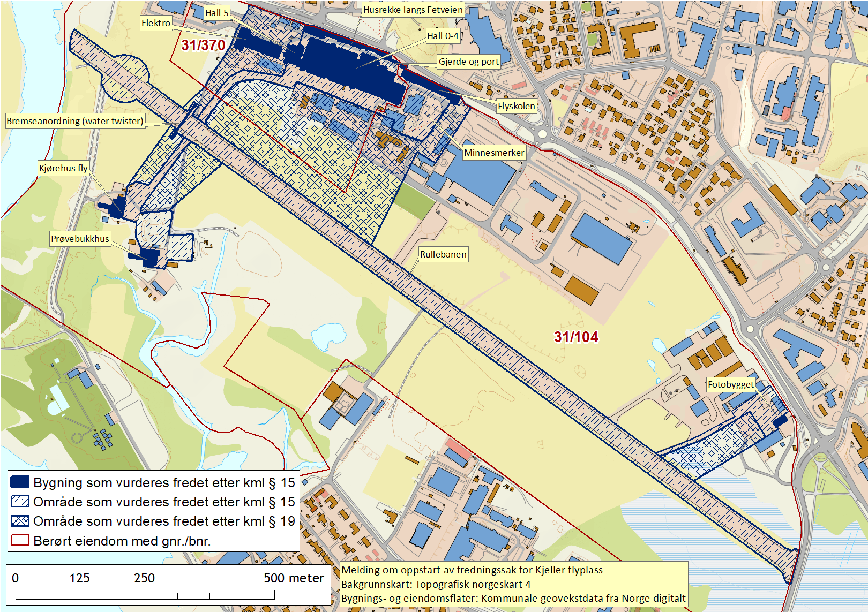Select the Elektro building label
This screenshot has width=868, height=613.
pos(155,23)
